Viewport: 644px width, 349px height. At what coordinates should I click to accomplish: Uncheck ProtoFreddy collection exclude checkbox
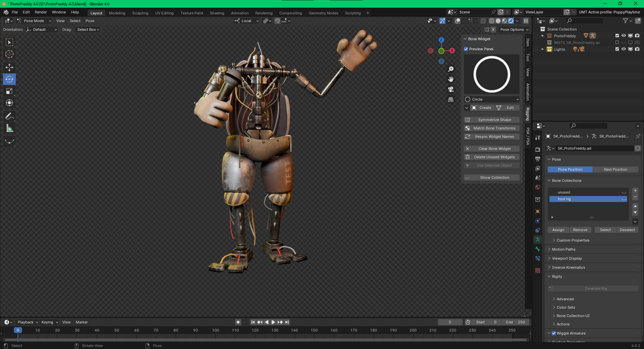[617, 36]
